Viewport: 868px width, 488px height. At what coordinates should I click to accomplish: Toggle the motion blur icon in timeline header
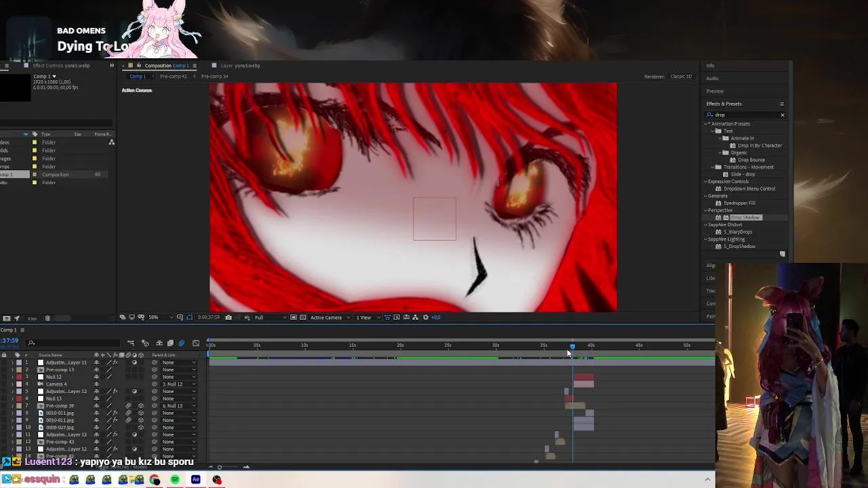pos(181,343)
